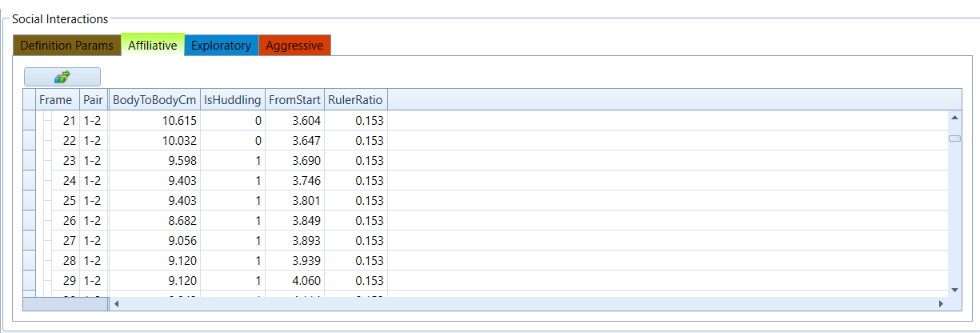Click the BodyToBodyCm cell showing 8.682
This screenshot has height=333, width=980.
point(154,220)
